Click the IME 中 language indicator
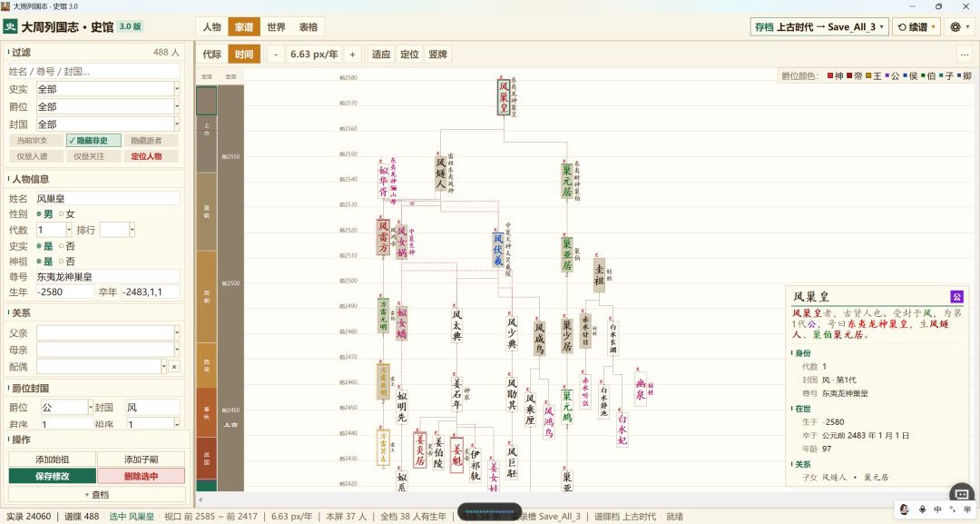 pos(937,509)
